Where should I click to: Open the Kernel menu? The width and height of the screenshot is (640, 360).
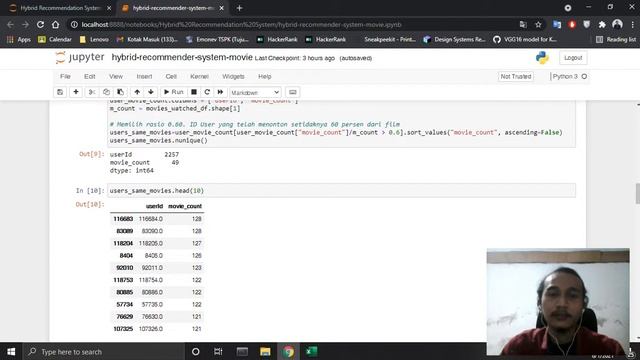pyautogui.click(x=199, y=76)
